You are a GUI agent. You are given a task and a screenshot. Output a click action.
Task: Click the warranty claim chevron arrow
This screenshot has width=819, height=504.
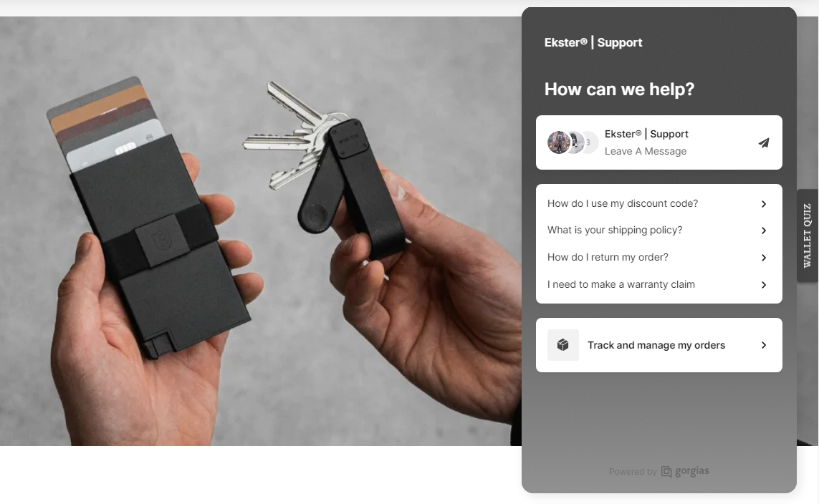pyautogui.click(x=764, y=285)
